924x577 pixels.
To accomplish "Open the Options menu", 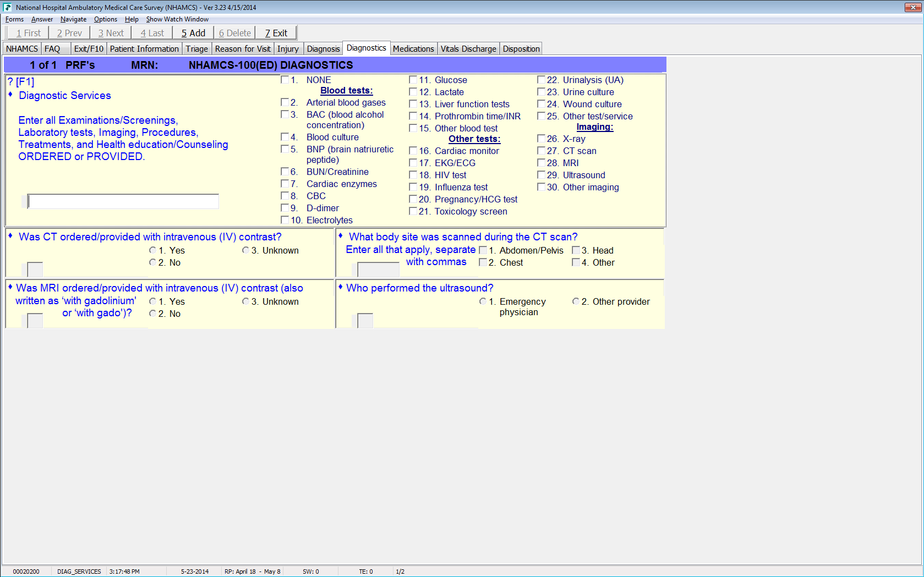I will [x=105, y=19].
